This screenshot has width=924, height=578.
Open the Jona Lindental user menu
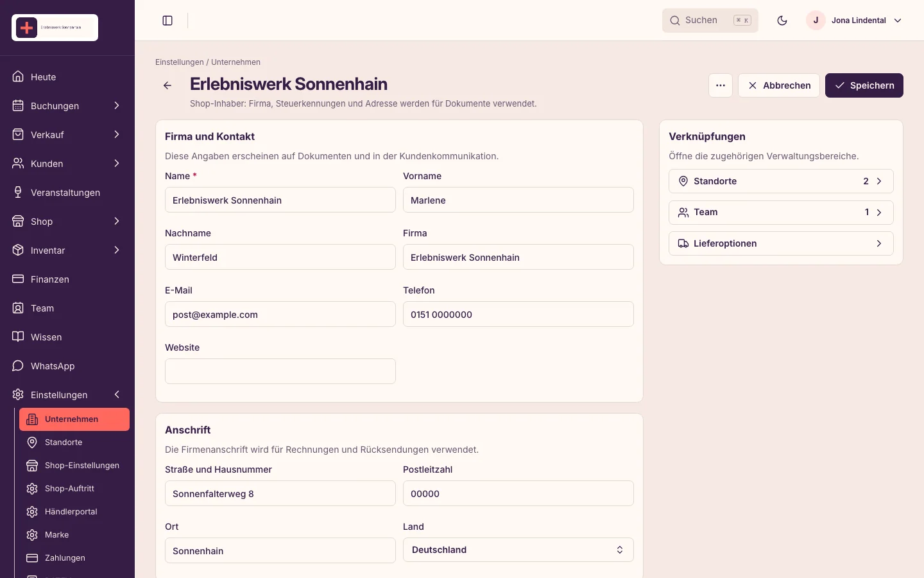pyautogui.click(x=855, y=21)
